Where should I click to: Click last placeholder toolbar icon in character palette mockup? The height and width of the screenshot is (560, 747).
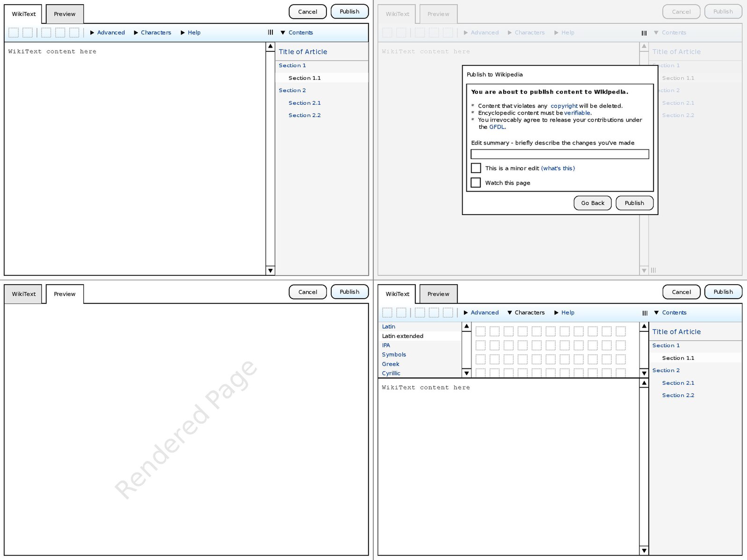(448, 312)
